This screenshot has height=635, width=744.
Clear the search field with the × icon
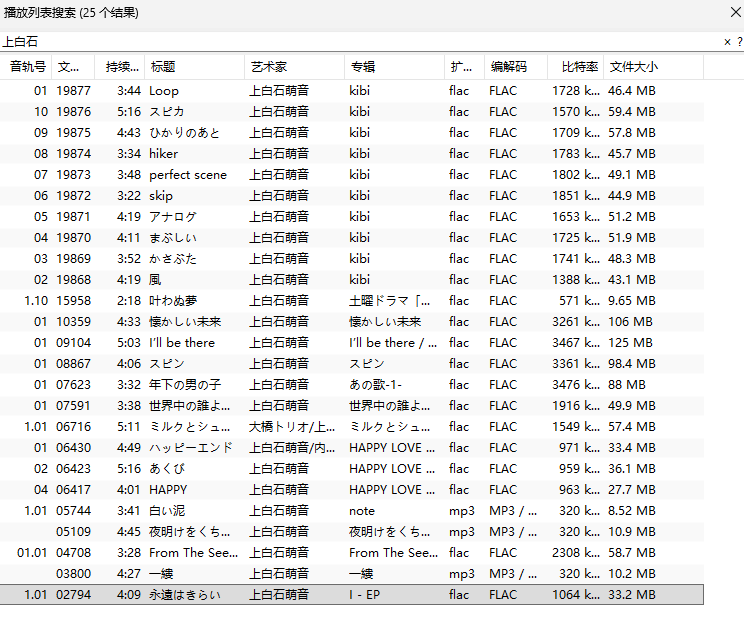(x=727, y=42)
